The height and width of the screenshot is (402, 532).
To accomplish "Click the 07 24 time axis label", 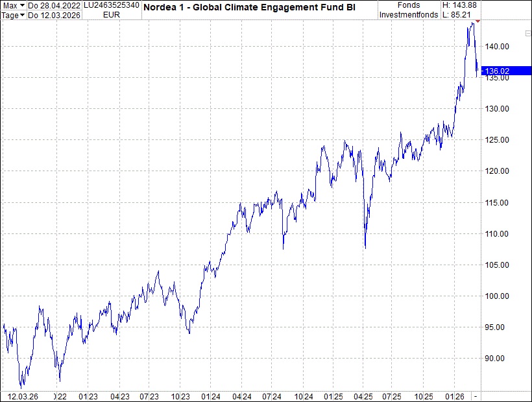I will tap(272, 397).
